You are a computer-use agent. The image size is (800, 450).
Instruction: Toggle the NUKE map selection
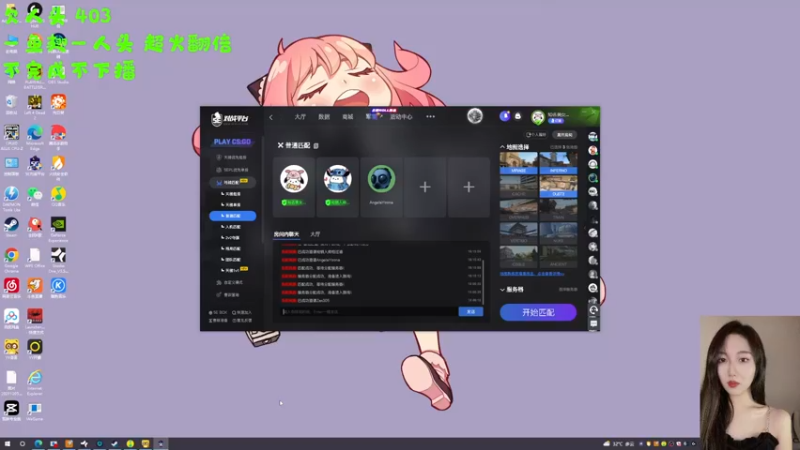click(x=558, y=234)
